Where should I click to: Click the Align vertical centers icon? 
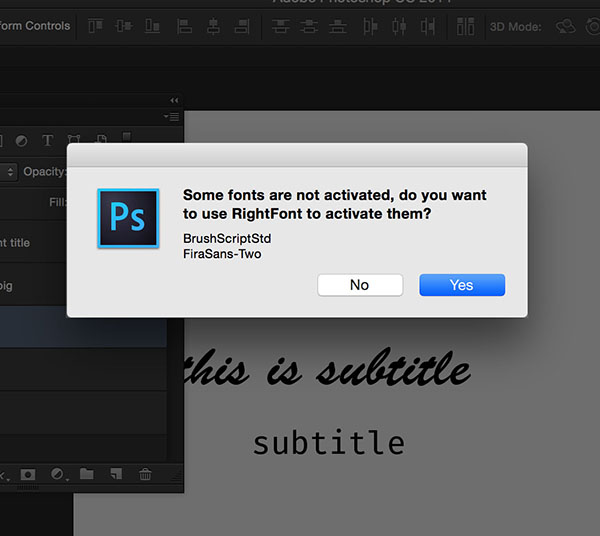coord(124,26)
